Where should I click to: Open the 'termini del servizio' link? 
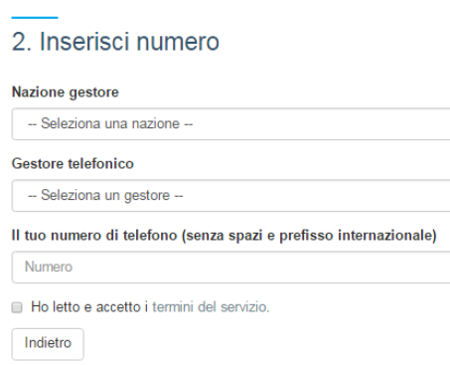(211, 307)
